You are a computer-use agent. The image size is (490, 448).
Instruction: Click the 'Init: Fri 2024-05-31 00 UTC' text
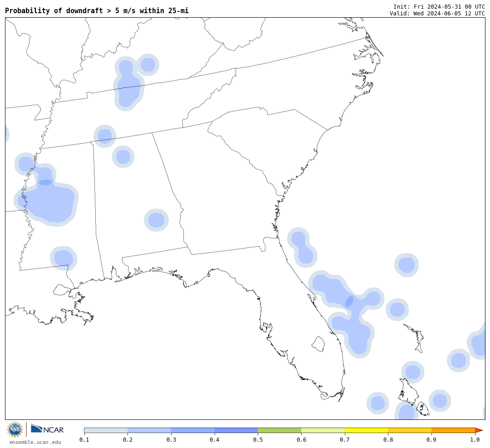[x=439, y=6]
